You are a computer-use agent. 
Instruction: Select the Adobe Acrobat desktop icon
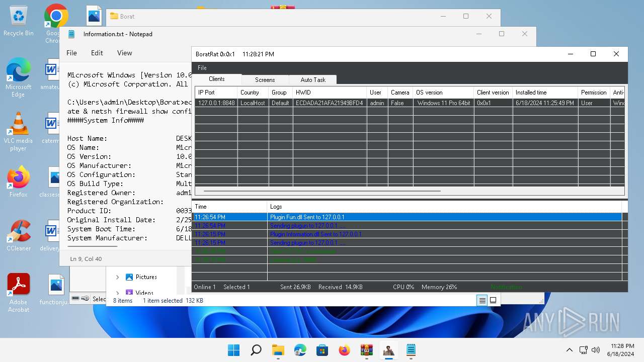(19, 293)
